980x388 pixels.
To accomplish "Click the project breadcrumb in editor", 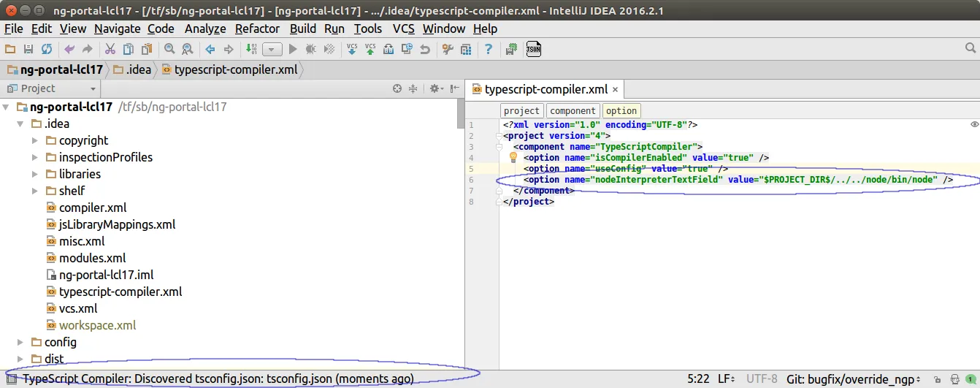I will point(521,111).
